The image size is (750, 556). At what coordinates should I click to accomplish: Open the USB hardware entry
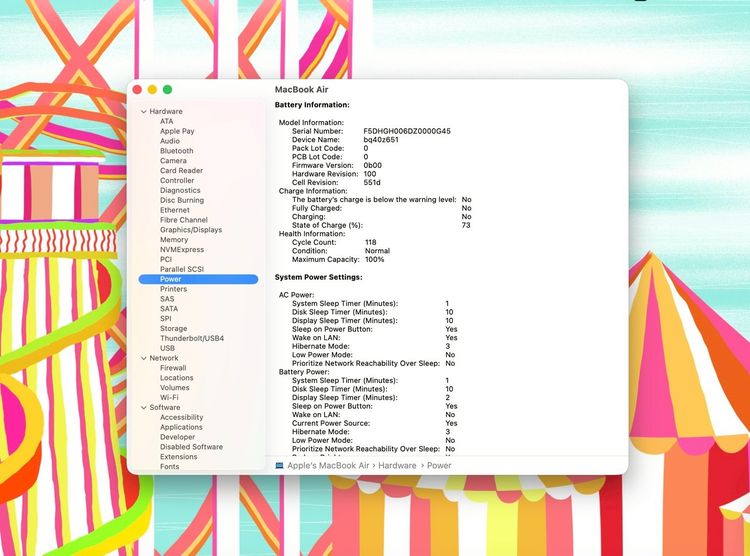click(167, 348)
